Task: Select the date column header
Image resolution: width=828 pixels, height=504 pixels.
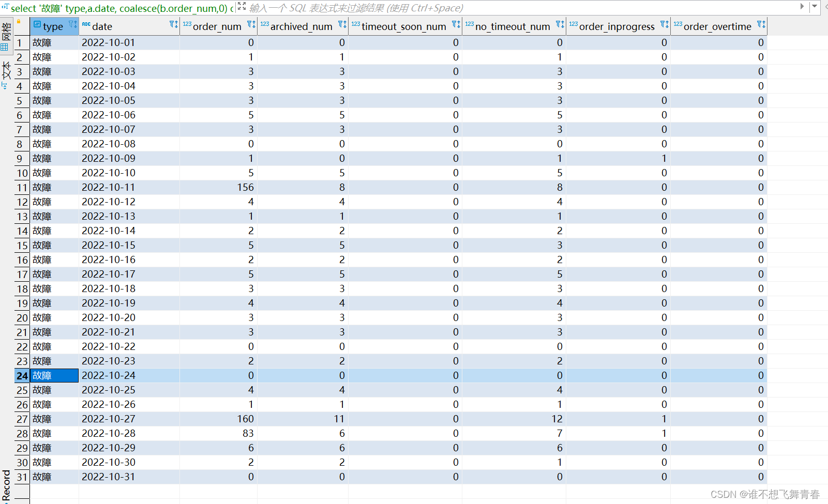Action: tap(129, 26)
